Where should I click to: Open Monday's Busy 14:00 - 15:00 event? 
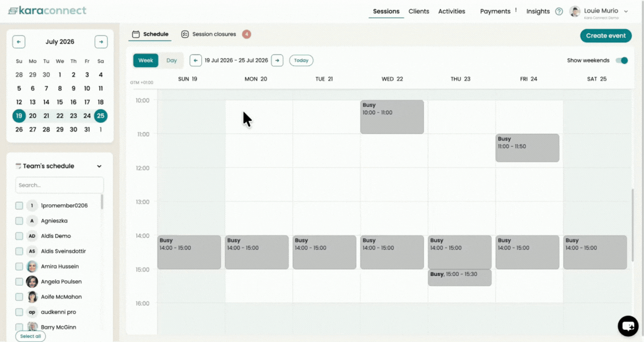coord(257,252)
